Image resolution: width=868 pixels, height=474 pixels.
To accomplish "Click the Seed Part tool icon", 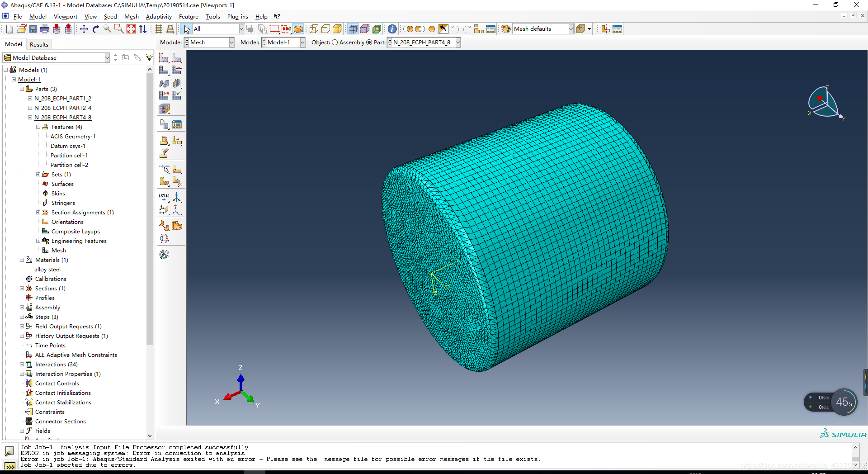I will pos(164,58).
